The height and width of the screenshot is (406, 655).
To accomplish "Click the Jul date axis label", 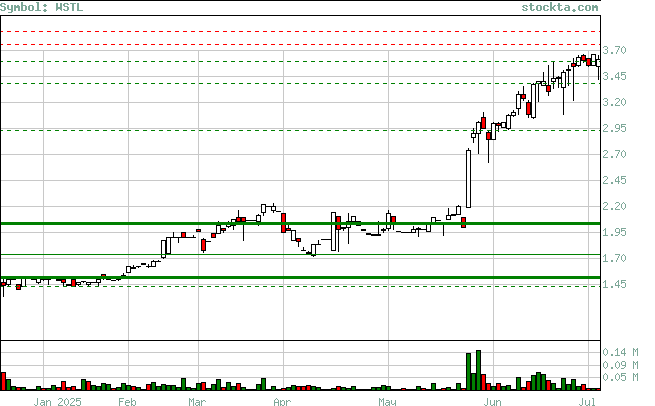I will click(x=587, y=402).
